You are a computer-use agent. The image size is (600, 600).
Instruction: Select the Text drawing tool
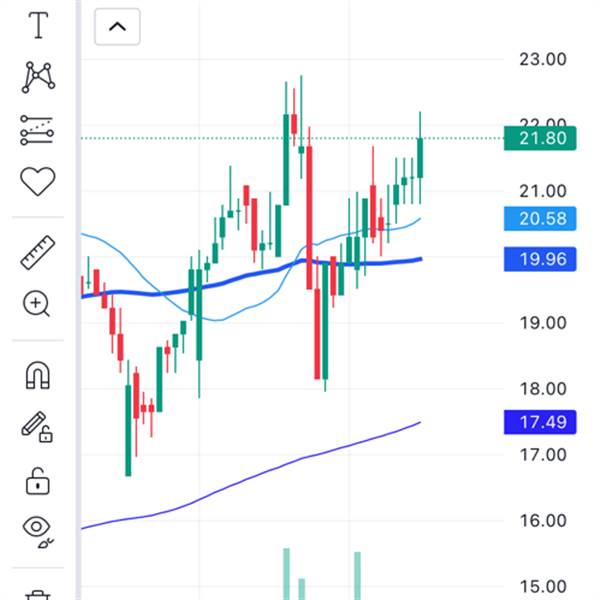(38, 25)
